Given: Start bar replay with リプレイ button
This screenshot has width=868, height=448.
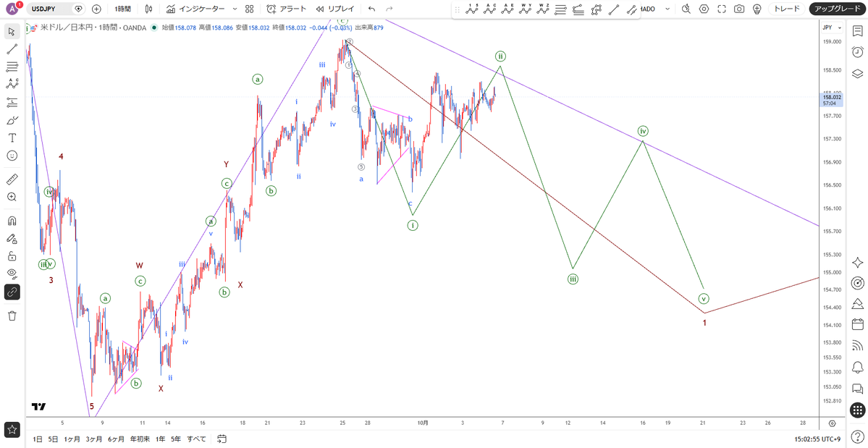Looking at the screenshot, I should coord(335,9).
